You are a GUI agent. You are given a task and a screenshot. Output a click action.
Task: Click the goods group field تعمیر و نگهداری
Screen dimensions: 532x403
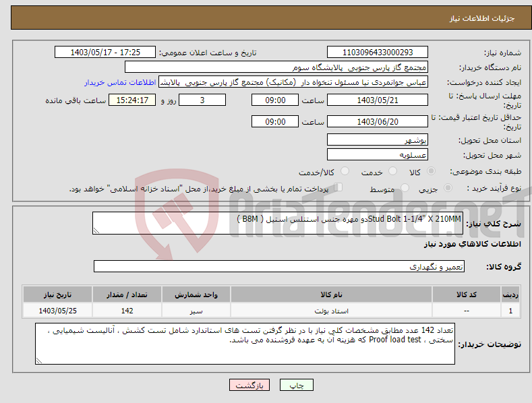[279, 266]
